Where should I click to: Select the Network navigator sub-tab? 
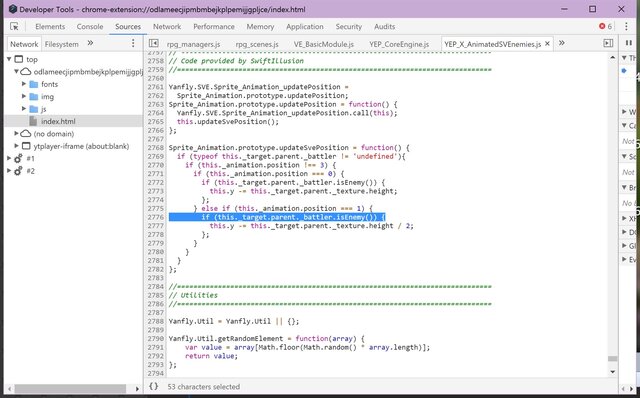[x=24, y=44]
